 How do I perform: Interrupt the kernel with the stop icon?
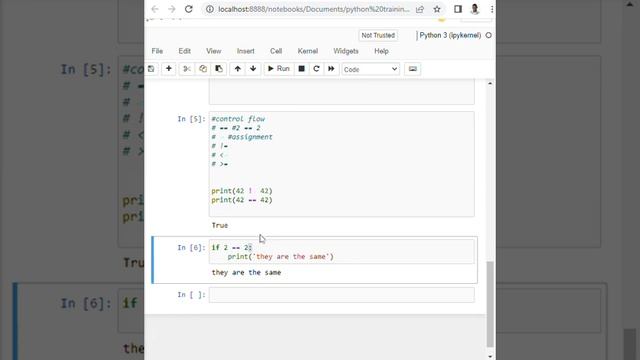click(x=302, y=69)
